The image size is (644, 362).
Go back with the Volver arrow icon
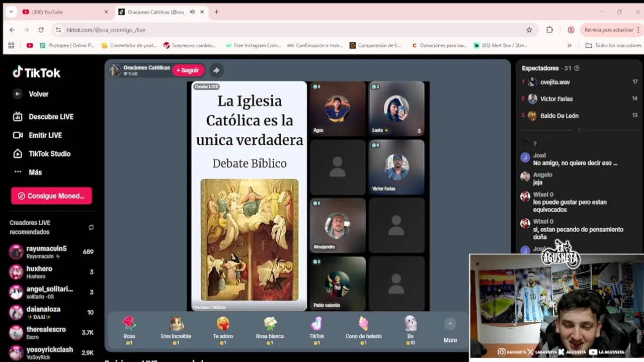18,94
